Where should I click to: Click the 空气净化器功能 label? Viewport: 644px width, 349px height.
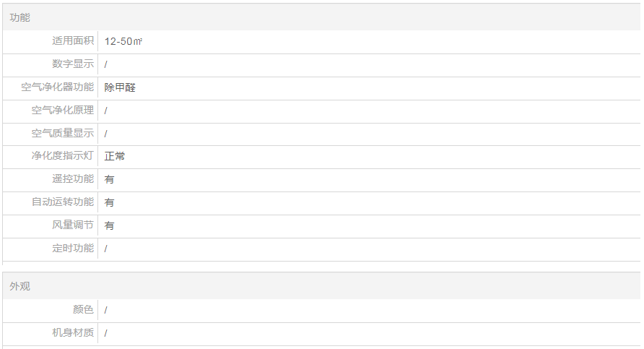(x=57, y=87)
